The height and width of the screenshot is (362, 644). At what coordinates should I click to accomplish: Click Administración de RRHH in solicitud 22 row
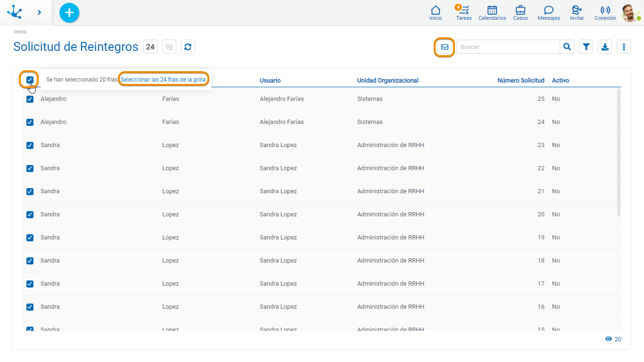click(391, 168)
